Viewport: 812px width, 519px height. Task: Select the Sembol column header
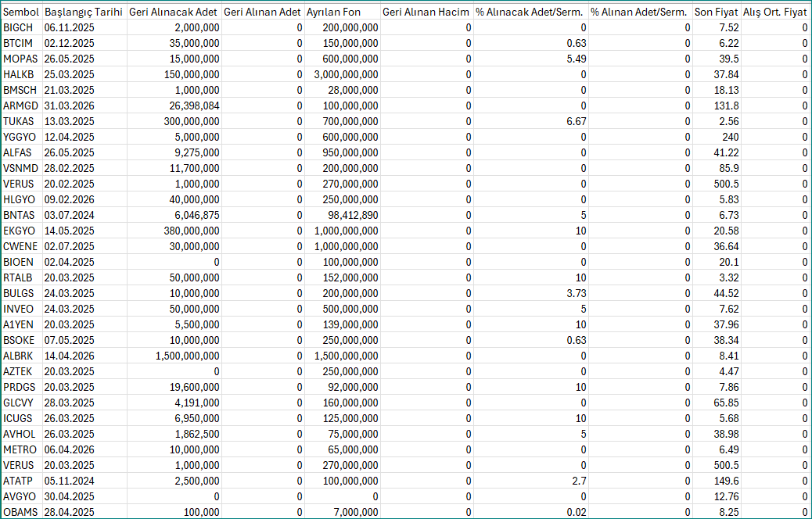tap(21, 12)
